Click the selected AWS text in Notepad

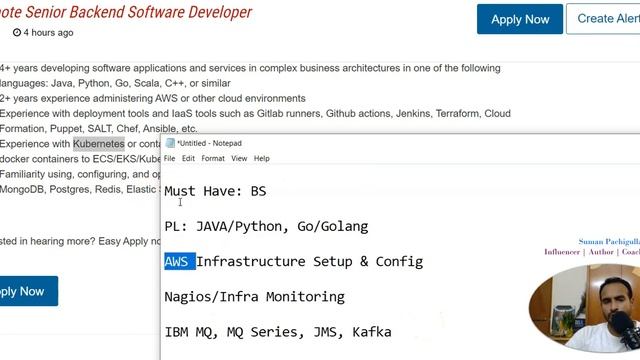coord(180,261)
